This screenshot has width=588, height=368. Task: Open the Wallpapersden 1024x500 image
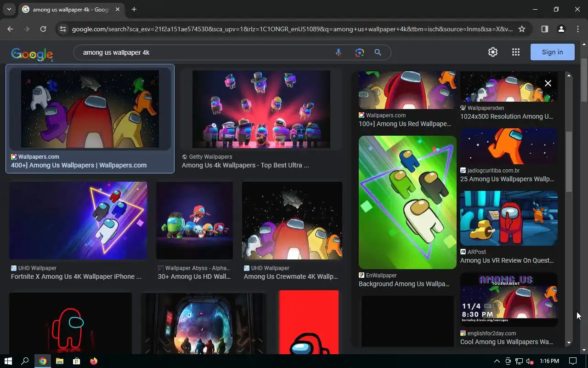tap(509, 86)
